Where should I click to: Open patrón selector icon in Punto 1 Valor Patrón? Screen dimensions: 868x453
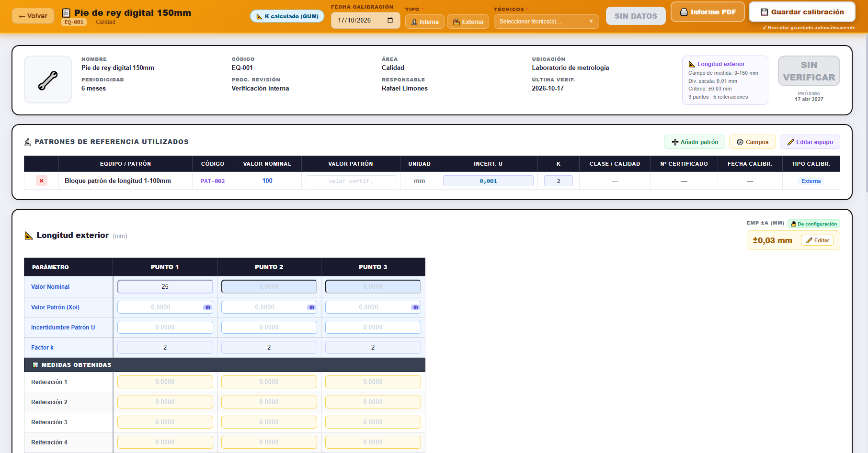(x=207, y=307)
